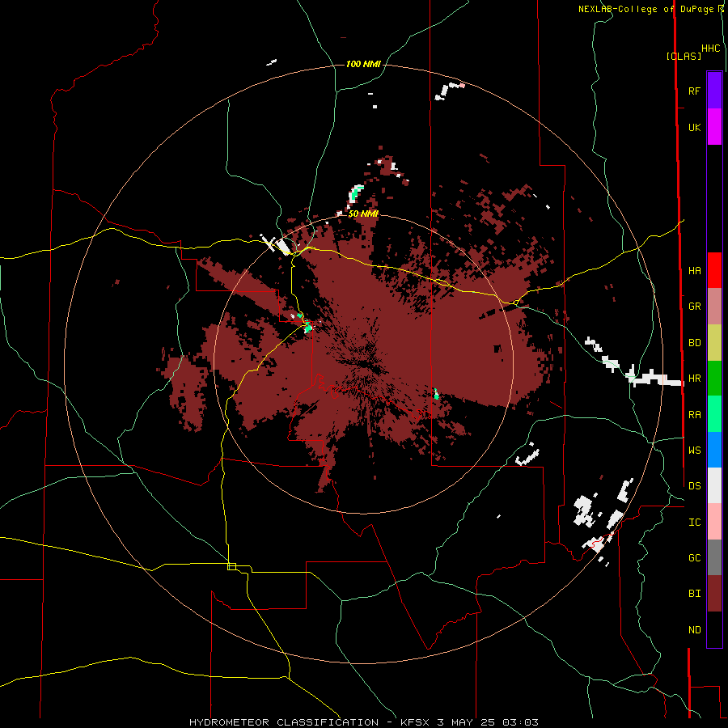Click the [CLAS] units label

684,56
